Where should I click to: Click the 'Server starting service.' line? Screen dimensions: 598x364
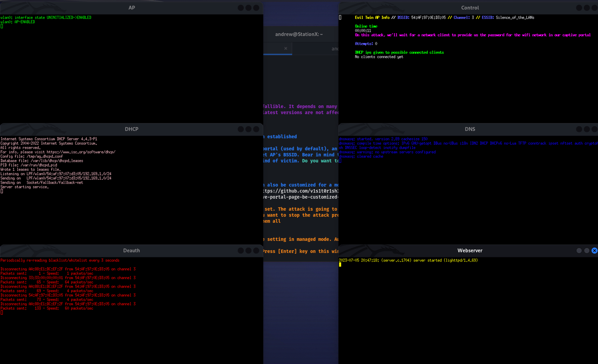tap(25, 187)
